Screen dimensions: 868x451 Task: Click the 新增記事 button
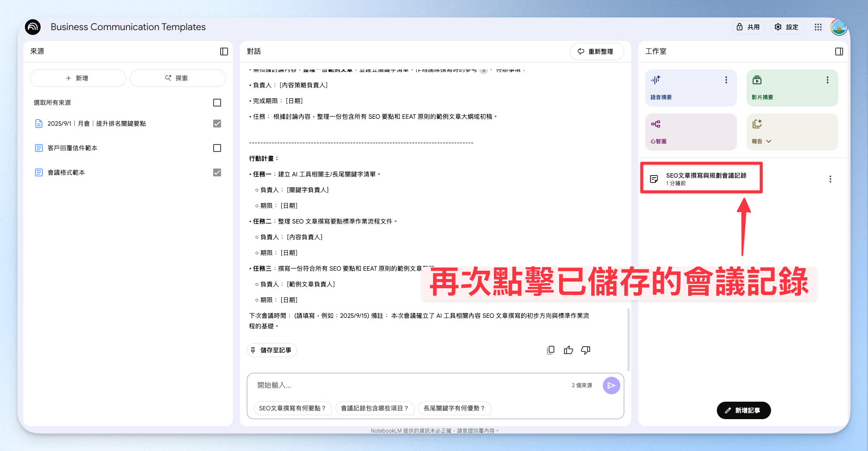[x=744, y=410]
